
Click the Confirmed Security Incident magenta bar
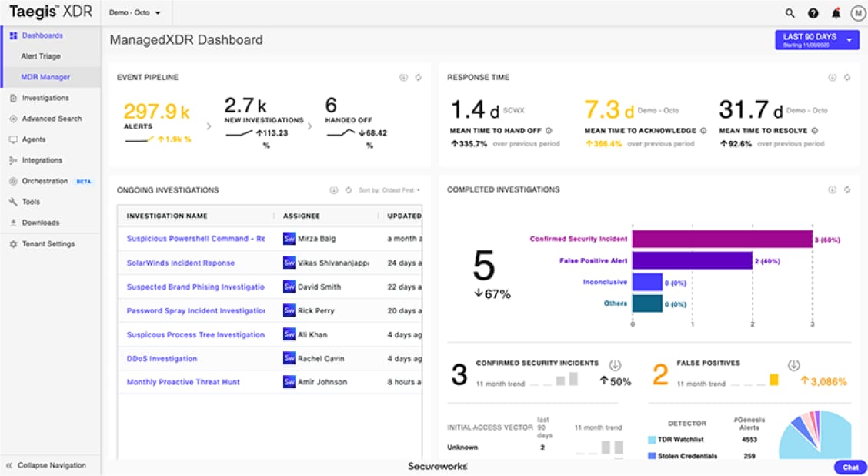click(723, 240)
